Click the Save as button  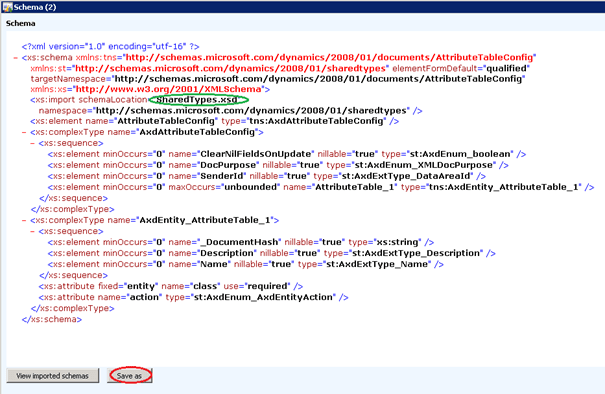(x=130, y=375)
